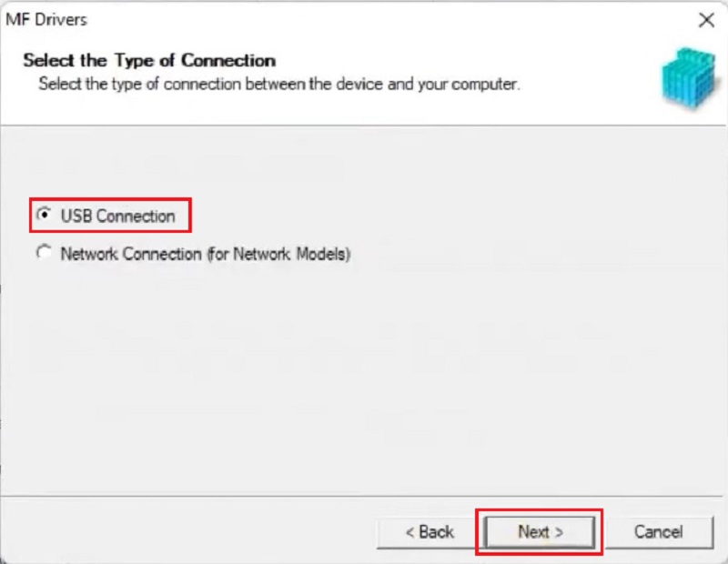This screenshot has height=564, width=728.
Task: Click the blue cube installer icon
Action: click(x=689, y=77)
